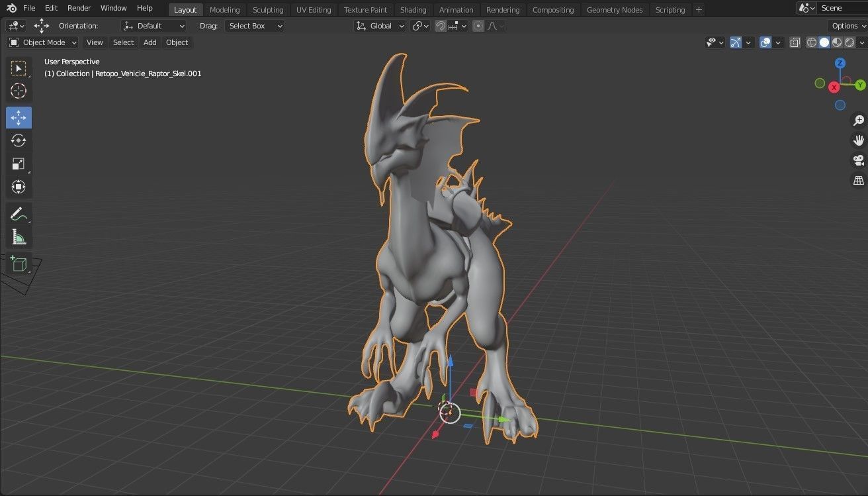Click the Z axis on the navigation gizmo
Image resolution: width=868 pixels, height=496 pixels.
[x=840, y=62]
